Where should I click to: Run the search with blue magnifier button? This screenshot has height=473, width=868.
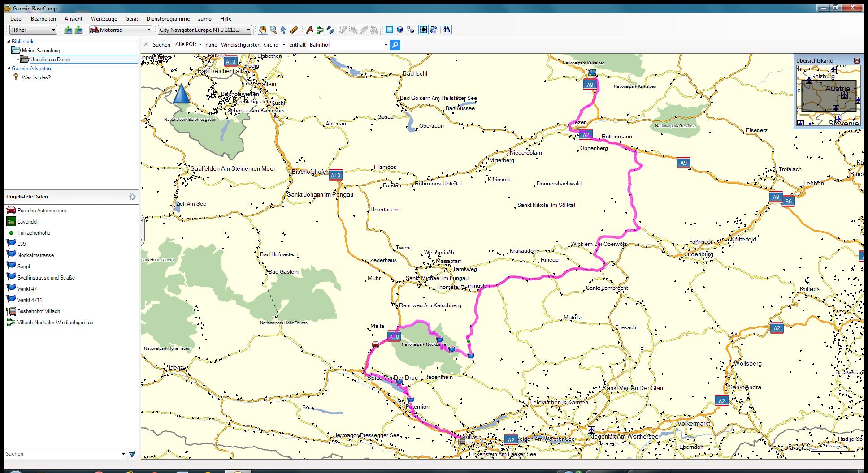pos(395,45)
